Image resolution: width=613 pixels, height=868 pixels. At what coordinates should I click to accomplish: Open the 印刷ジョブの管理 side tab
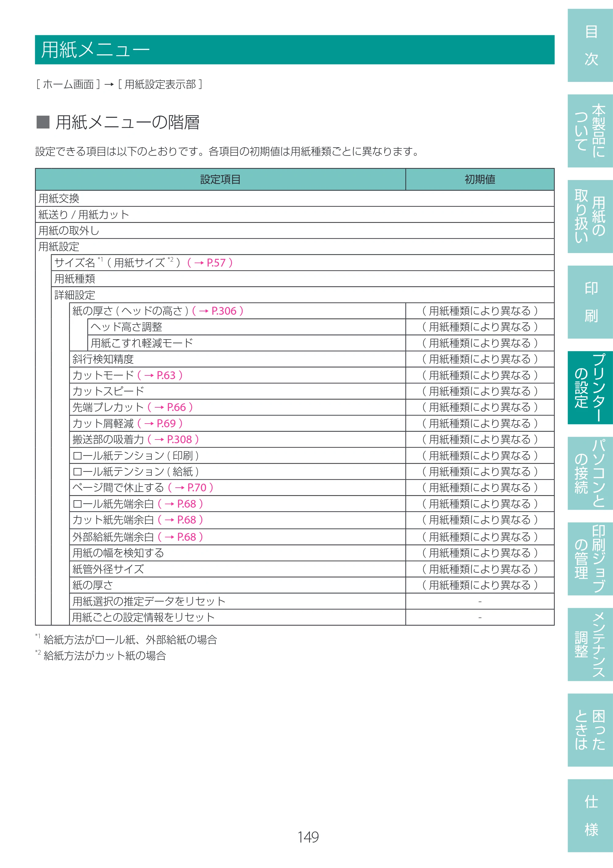[590, 559]
